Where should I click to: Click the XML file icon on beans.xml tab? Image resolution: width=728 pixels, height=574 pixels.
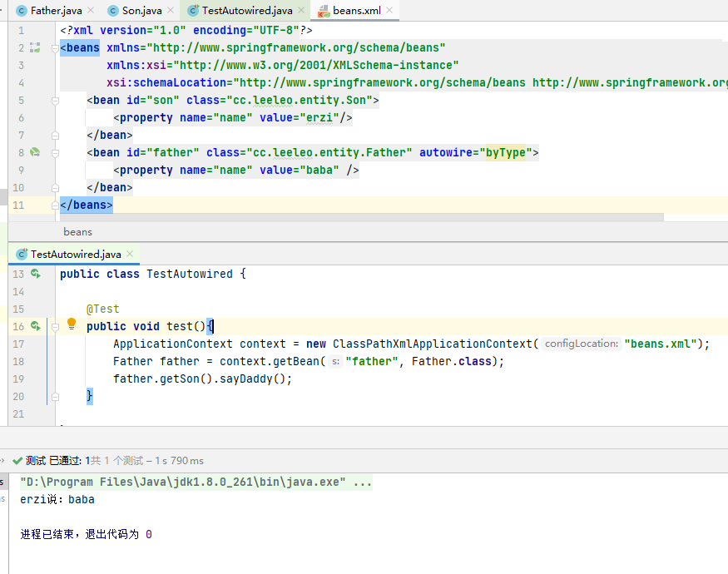point(323,11)
